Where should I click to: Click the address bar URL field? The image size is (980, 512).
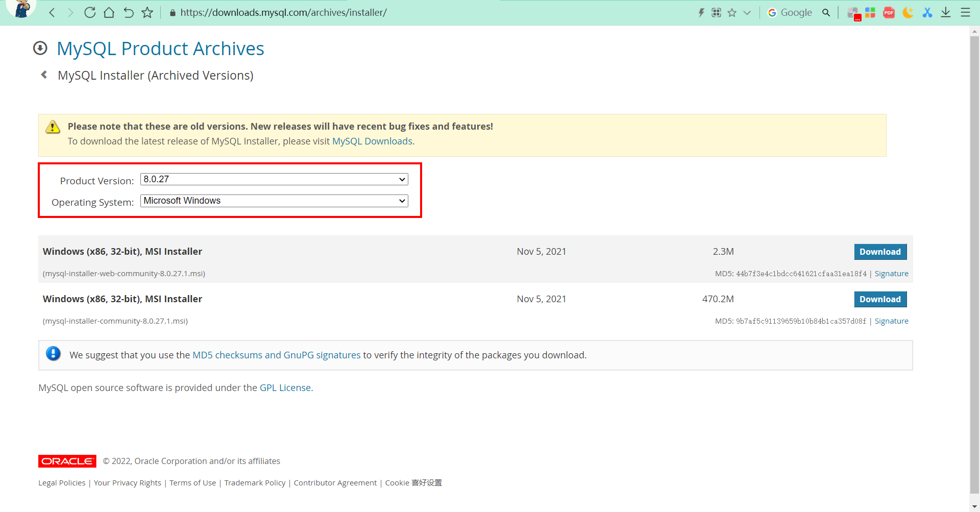(x=283, y=13)
